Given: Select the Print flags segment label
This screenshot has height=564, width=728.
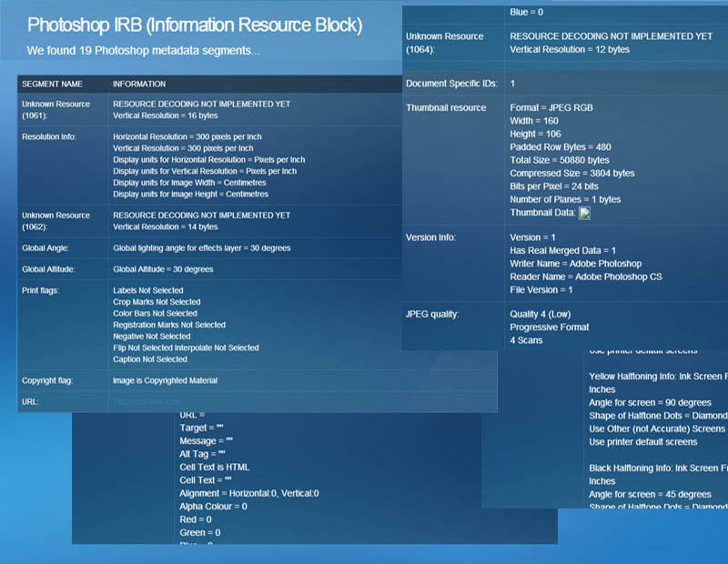Looking at the screenshot, I should coord(43,290).
